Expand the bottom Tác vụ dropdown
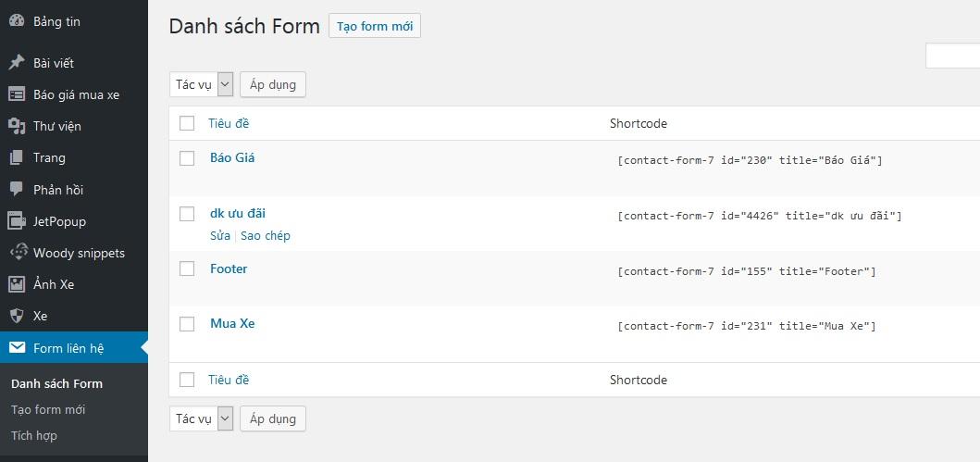The width and height of the screenshot is (980, 462). [x=201, y=418]
